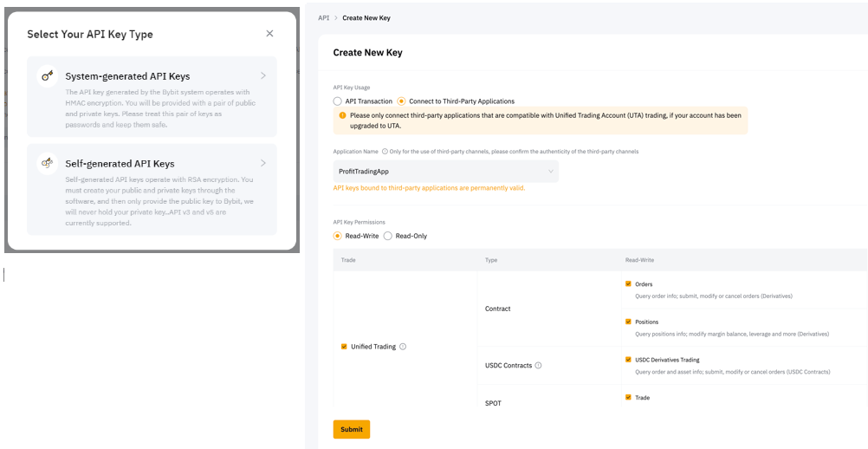Viewport: 868px width, 449px height.
Task: Toggle the Orders permission checkbox
Action: tap(628, 284)
